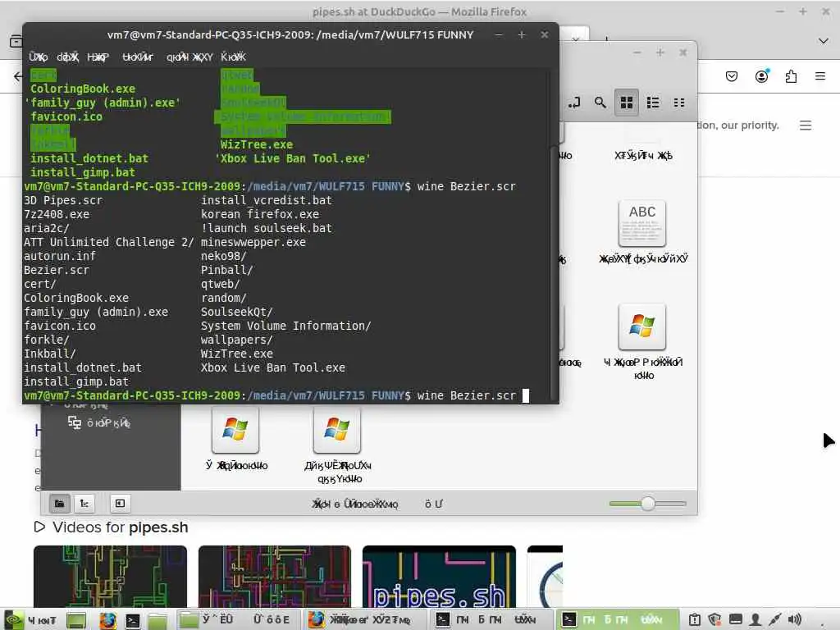Viewport: 840px width, 630px height.
Task: Launch Firefox from the taskbar launcher
Action: [107, 620]
